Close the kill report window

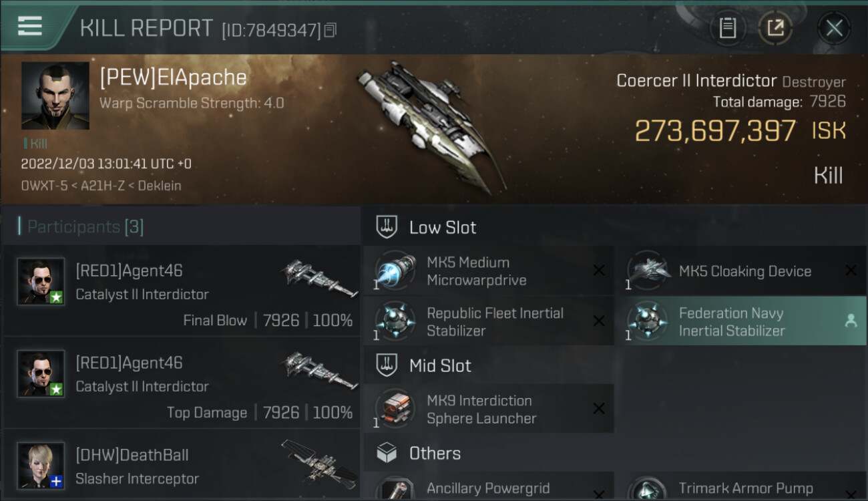(x=834, y=28)
